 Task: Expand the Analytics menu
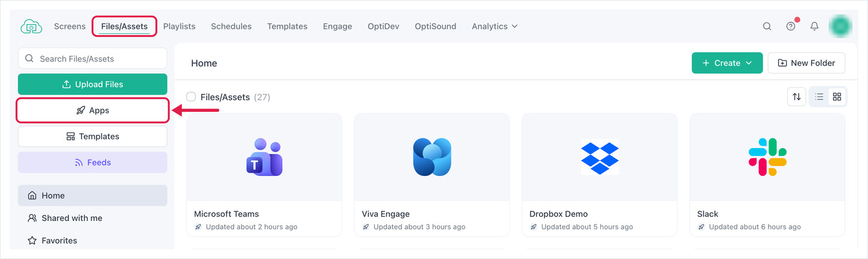tap(494, 27)
